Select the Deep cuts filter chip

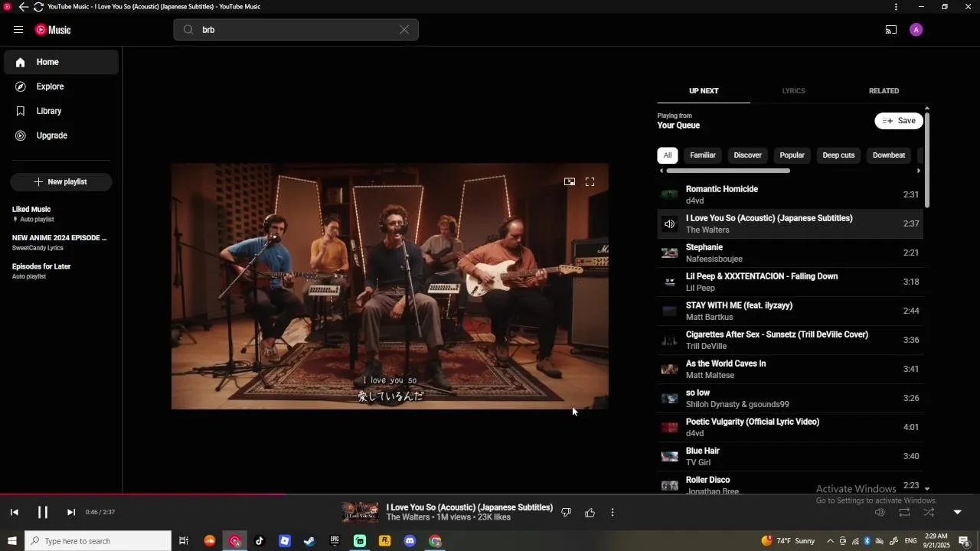point(838,155)
